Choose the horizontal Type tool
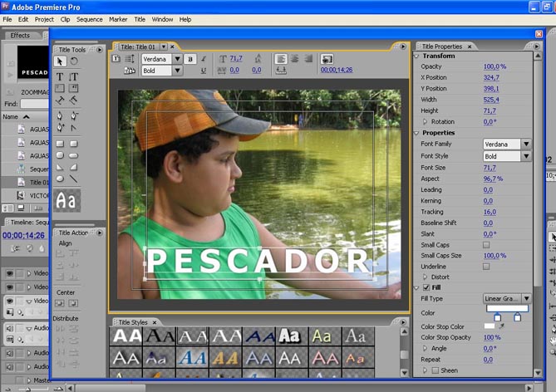 click(x=60, y=76)
